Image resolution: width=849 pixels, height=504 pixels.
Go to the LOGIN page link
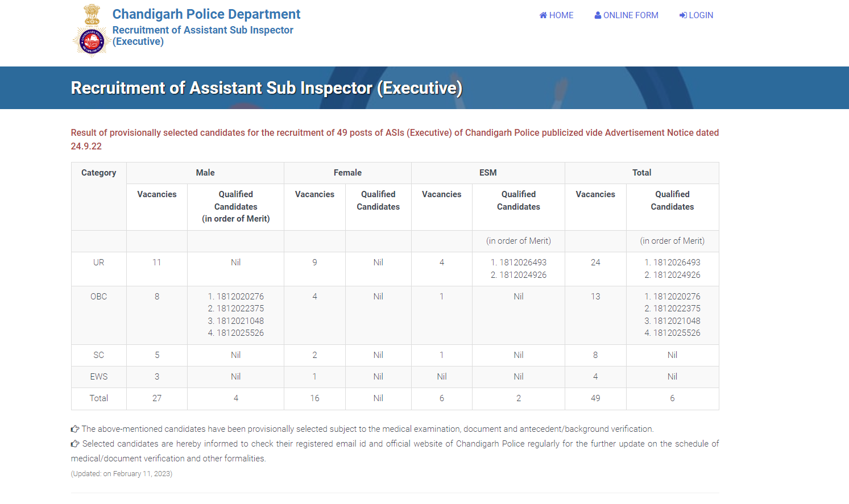(x=700, y=15)
